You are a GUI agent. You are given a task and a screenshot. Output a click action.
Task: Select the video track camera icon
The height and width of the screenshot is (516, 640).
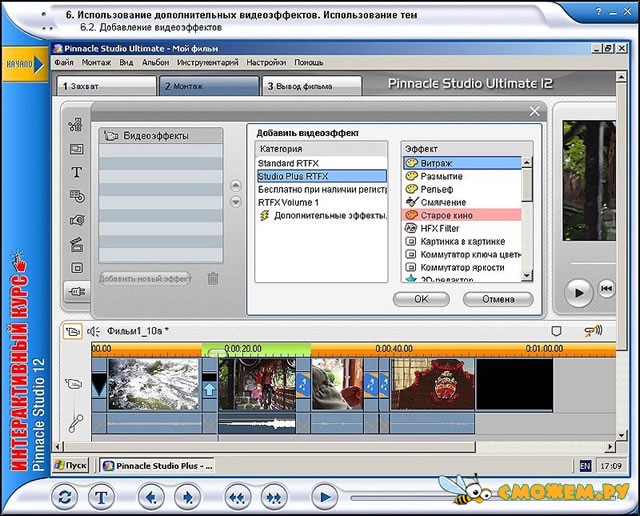coord(73,384)
